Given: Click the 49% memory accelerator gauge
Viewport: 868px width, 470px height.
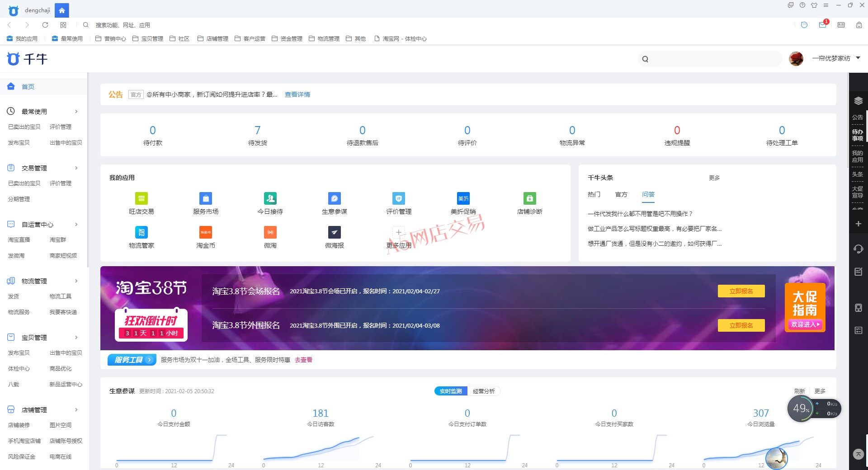Looking at the screenshot, I should pos(801,409).
